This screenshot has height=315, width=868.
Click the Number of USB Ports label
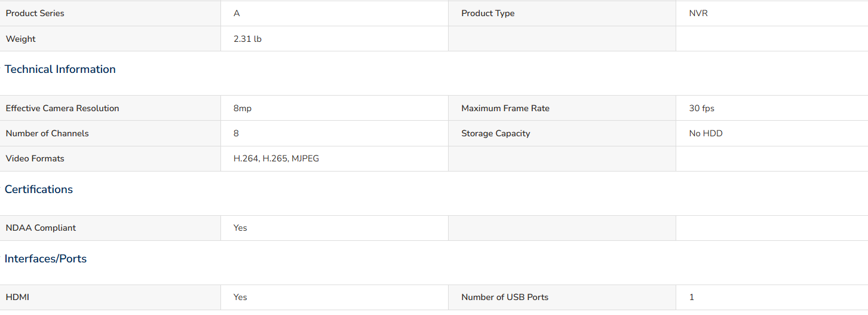(x=505, y=297)
